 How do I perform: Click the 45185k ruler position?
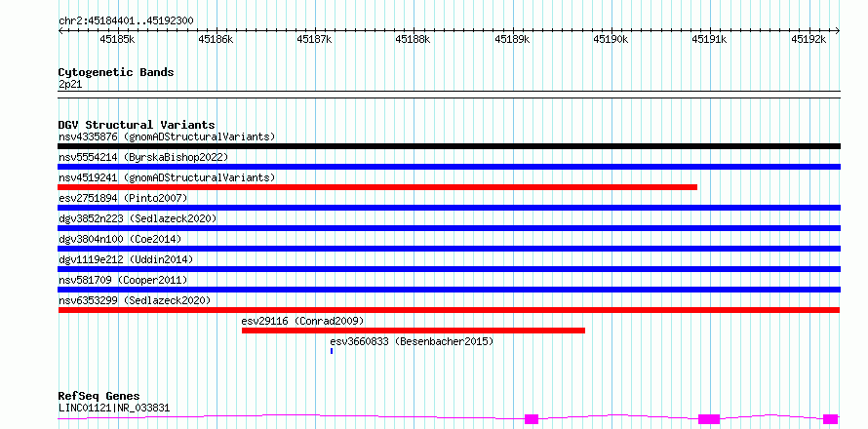tap(117, 39)
